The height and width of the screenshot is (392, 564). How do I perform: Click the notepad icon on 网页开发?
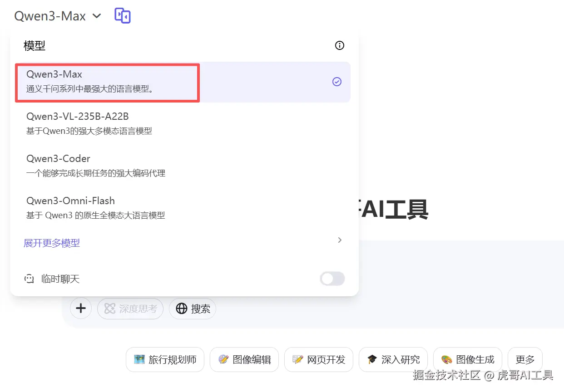click(x=298, y=359)
